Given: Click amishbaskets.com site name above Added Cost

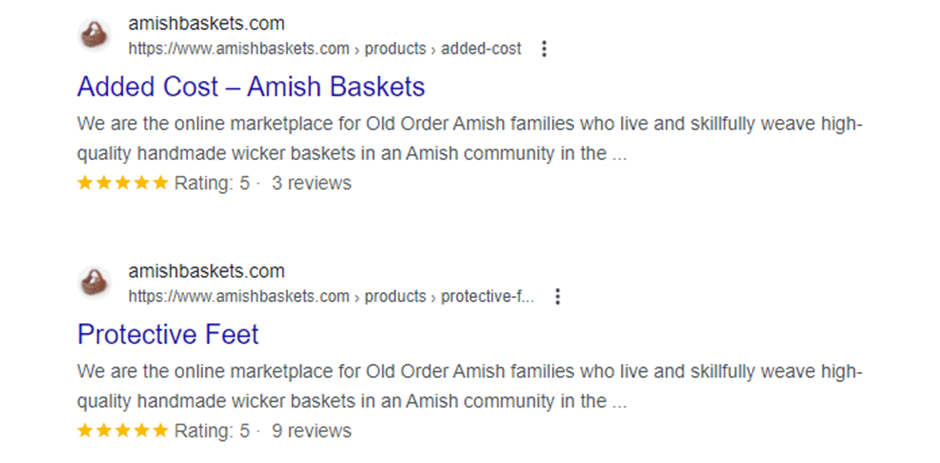Looking at the screenshot, I should tap(206, 23).
